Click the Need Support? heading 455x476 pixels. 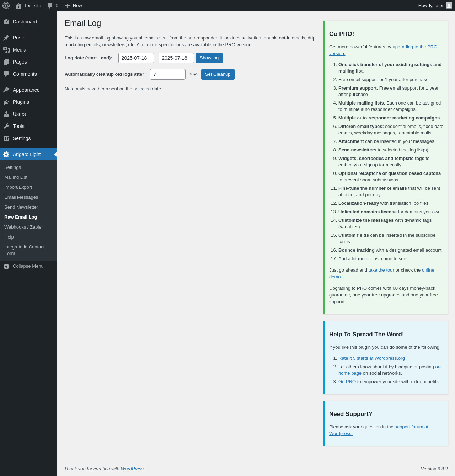[350, 414]
